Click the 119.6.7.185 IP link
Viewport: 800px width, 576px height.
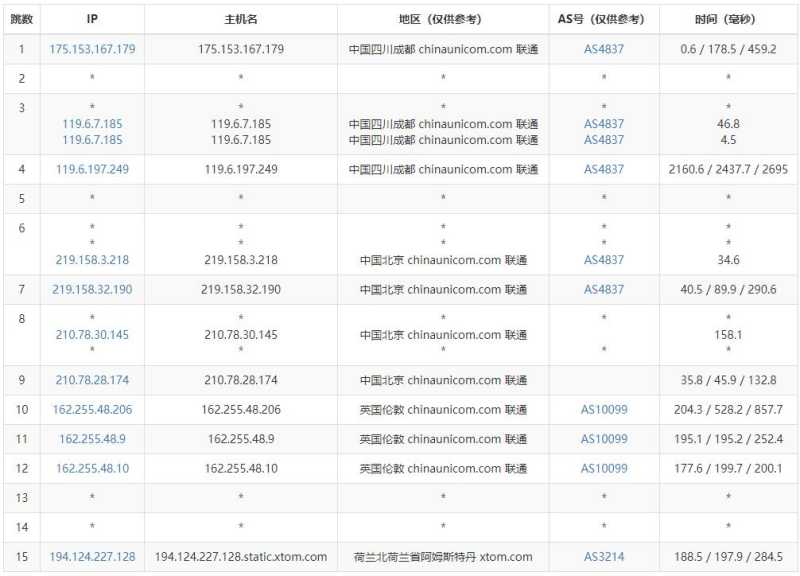(90, 124)
